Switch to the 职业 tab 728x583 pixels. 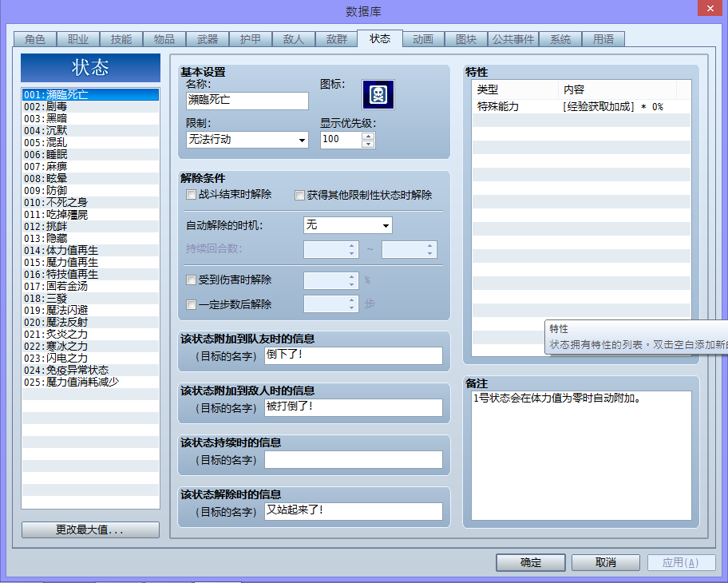tap(78, 39)
